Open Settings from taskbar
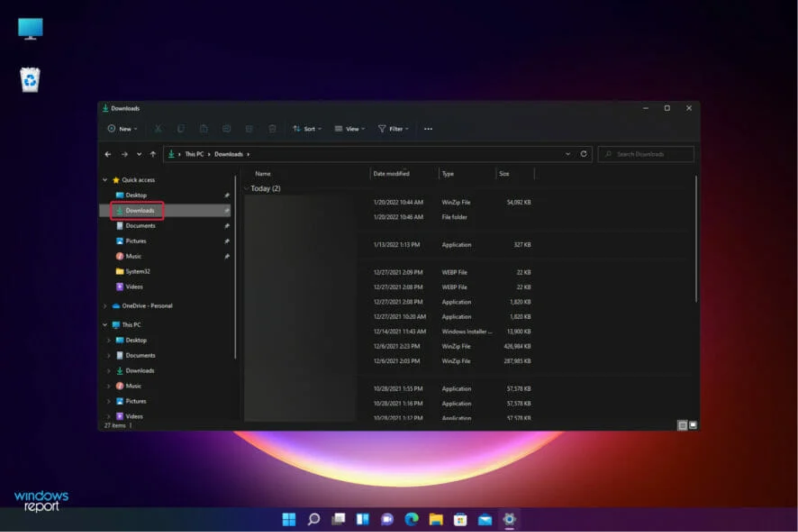The image size is (798, 532). click(x=510, y=519)
